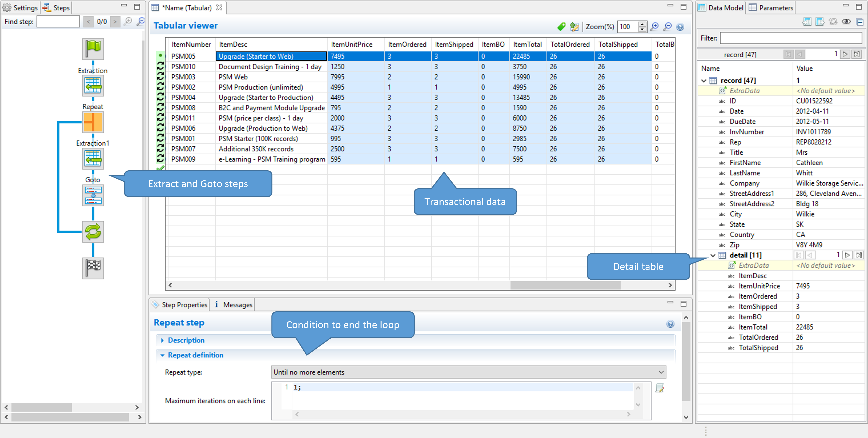Go to next detail [11] row
The image size is (868, 438).
click(x=847, y=255)
